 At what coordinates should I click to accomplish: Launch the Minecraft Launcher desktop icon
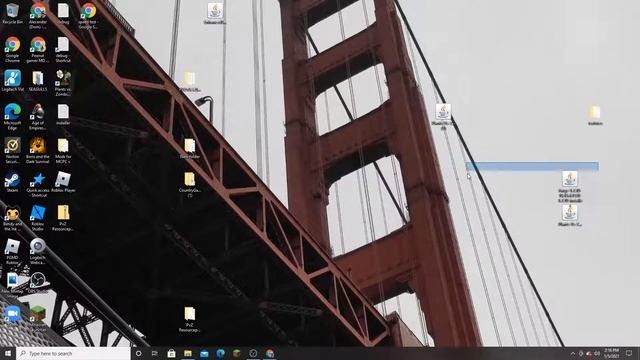38,318
